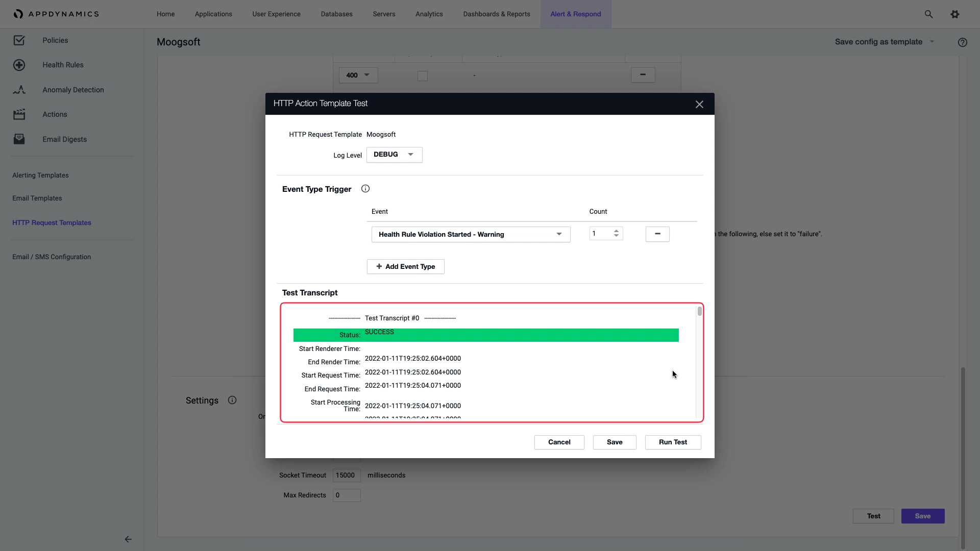Open Anomaly Detection in the sidebar
Viewport: 980px width, 551px height.
73,90
